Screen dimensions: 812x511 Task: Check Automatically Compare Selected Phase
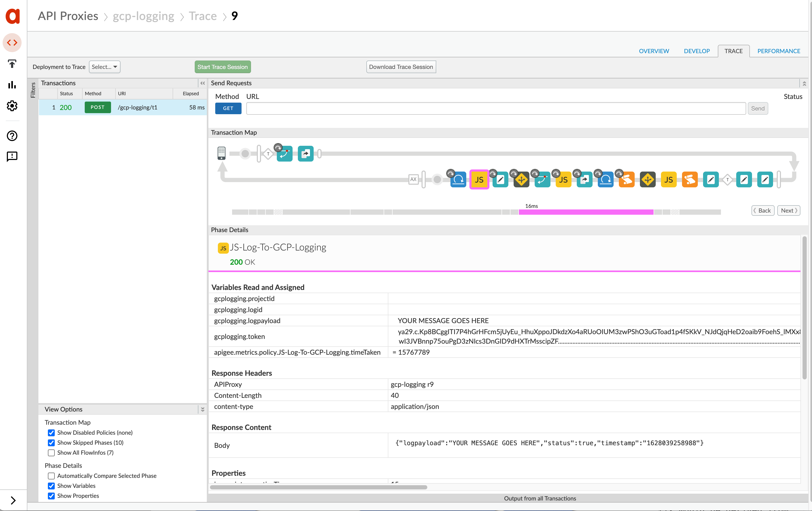[x=51, y=475]
